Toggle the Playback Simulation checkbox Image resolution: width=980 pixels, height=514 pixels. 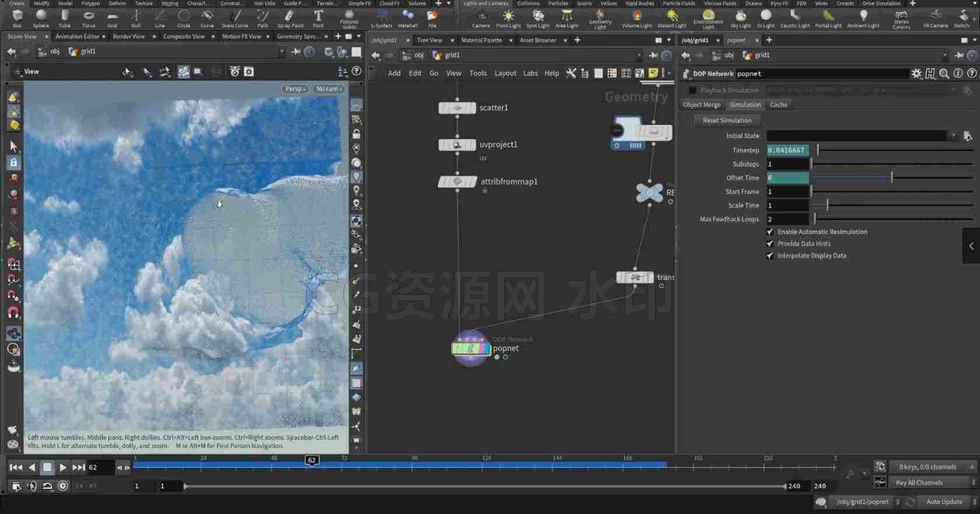(x=692, y=90)
